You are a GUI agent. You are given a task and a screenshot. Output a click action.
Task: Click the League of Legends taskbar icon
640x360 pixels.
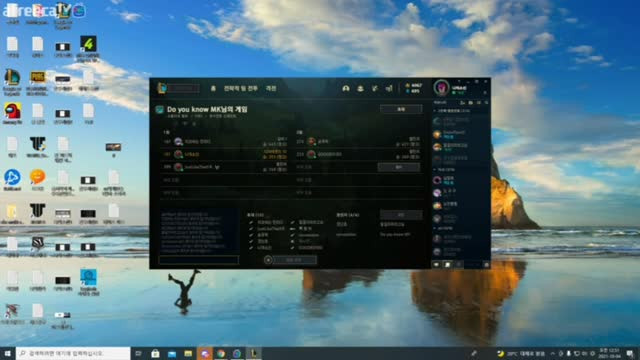[x=254, y=353]
